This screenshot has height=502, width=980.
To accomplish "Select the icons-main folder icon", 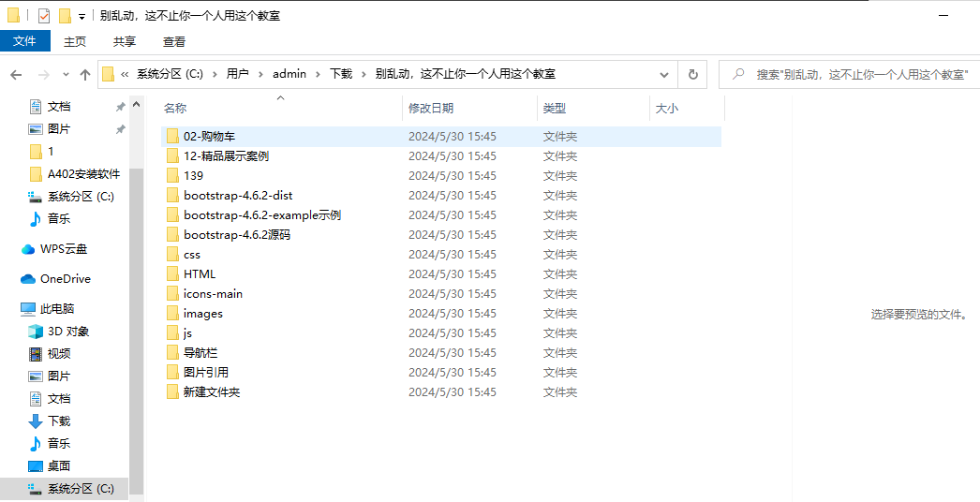I will point(172,294).
